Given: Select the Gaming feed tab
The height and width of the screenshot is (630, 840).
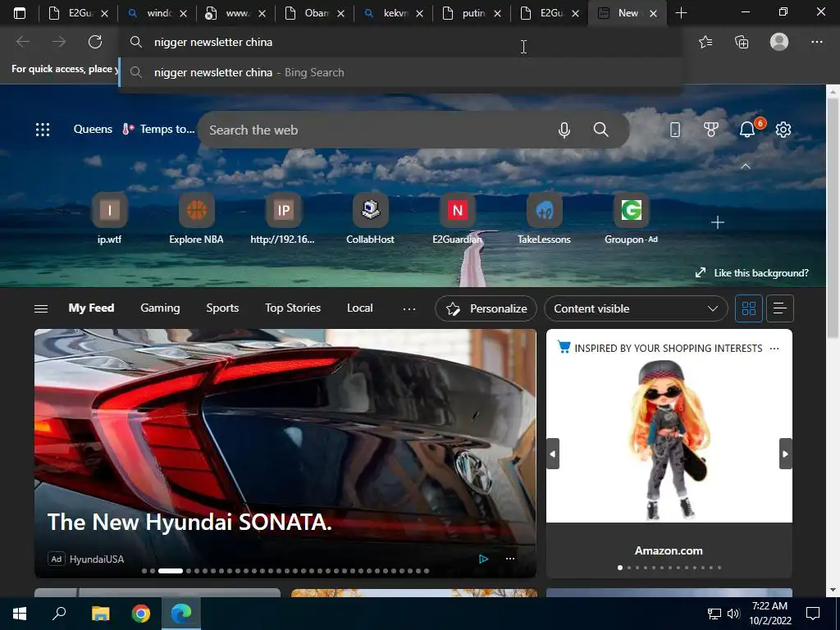Looking at the screenshot, I should pos(160,308).
